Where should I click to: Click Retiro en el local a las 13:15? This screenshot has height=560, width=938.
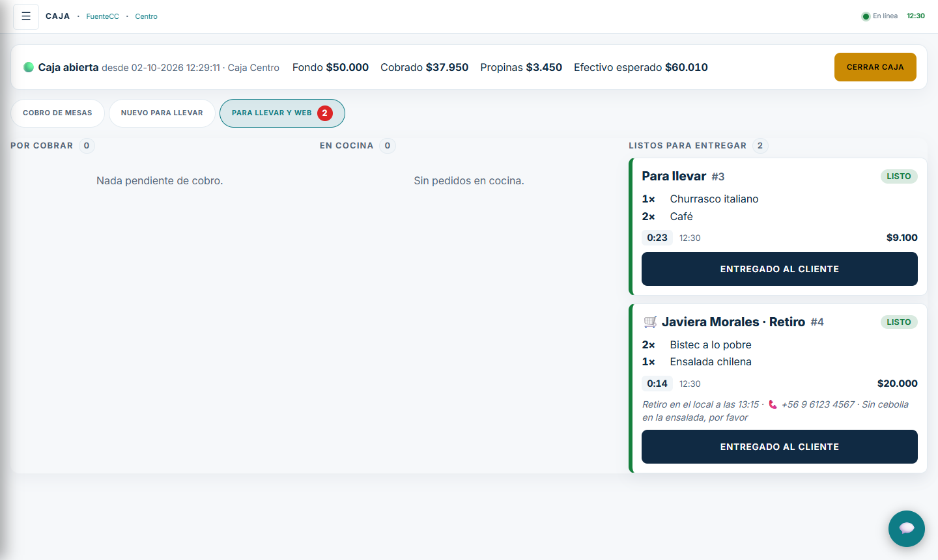click(x=701, y=404)
